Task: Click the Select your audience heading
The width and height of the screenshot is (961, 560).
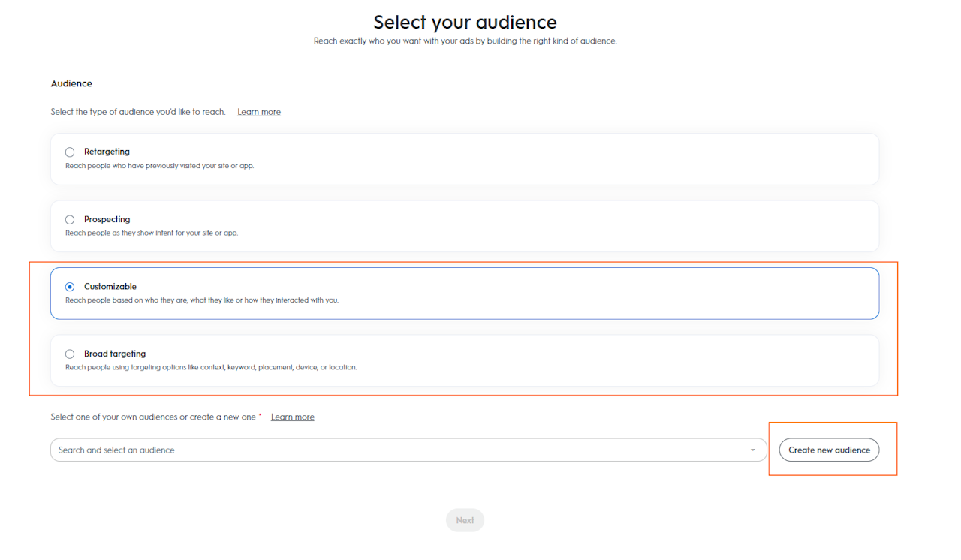Action: pos(465,22)
